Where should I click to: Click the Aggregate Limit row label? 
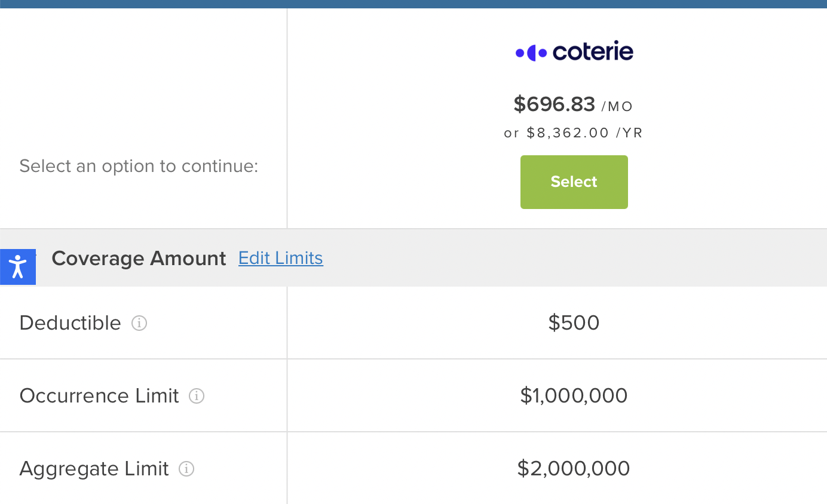[x=94, y=469]
